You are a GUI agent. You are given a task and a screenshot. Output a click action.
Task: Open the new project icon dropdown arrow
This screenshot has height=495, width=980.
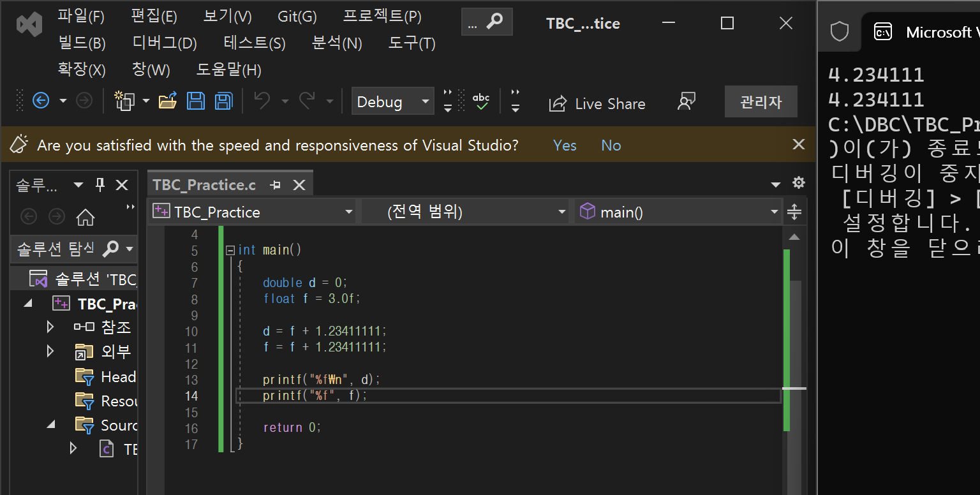tap(146, 101)
